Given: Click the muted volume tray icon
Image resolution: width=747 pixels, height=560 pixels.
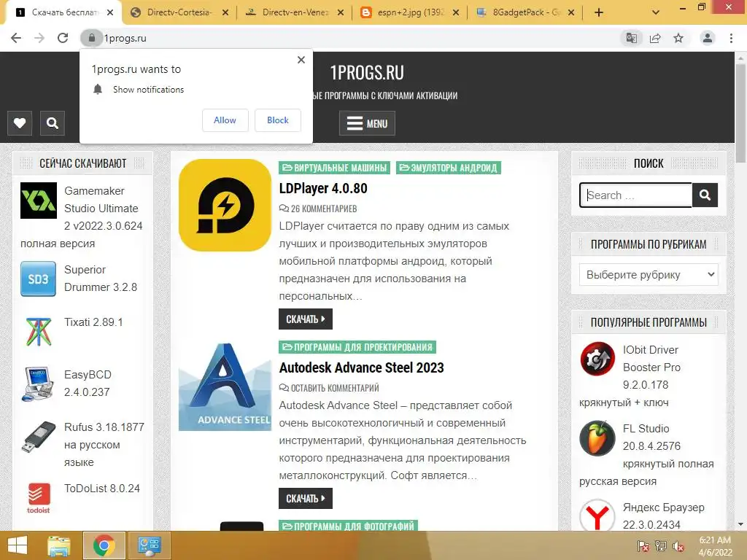Looking at the screenshot, I should click(x=678, y=546).
